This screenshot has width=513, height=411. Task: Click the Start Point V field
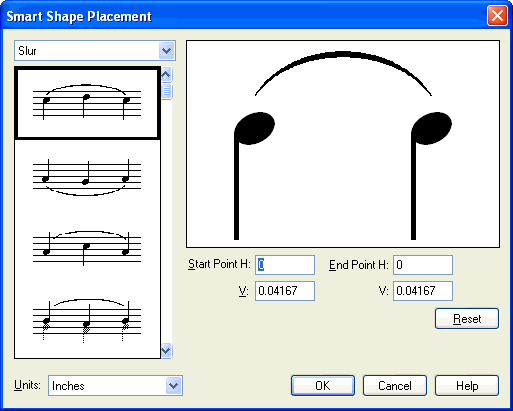click(x=285, y=291)
